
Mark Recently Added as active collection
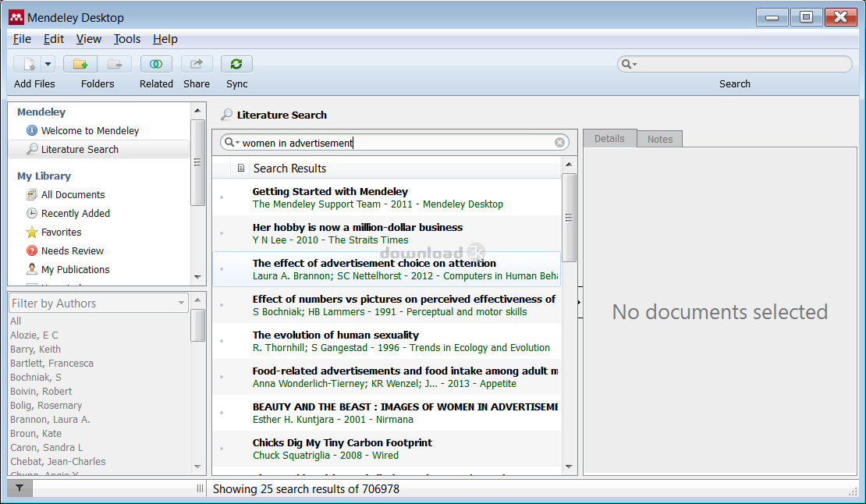(x=77, y=213)
